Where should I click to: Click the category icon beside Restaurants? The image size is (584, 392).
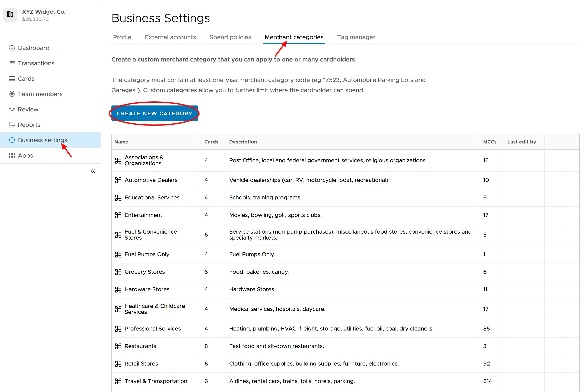point(118,346)
